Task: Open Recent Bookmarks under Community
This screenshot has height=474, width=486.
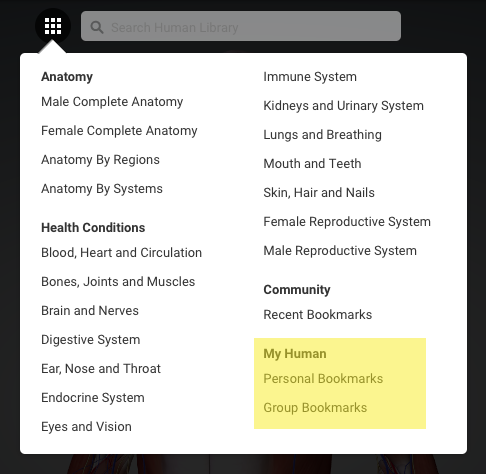Action: (318, 315)
